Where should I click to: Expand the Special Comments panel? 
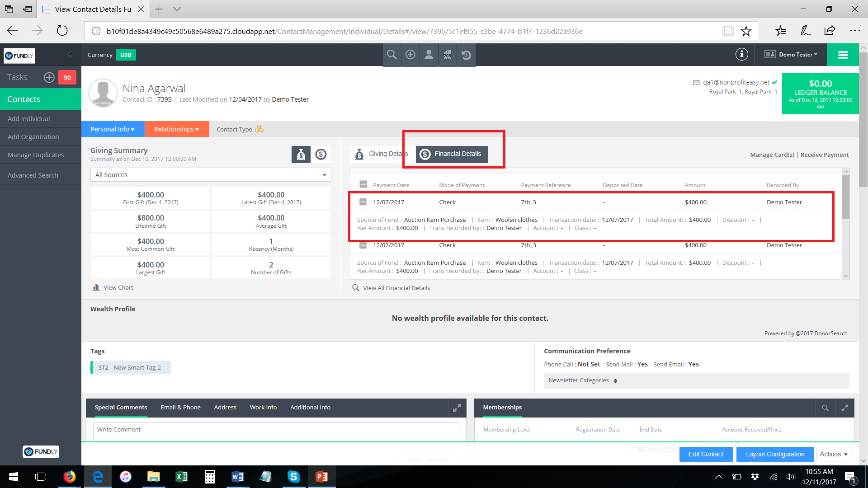(457, 408)
